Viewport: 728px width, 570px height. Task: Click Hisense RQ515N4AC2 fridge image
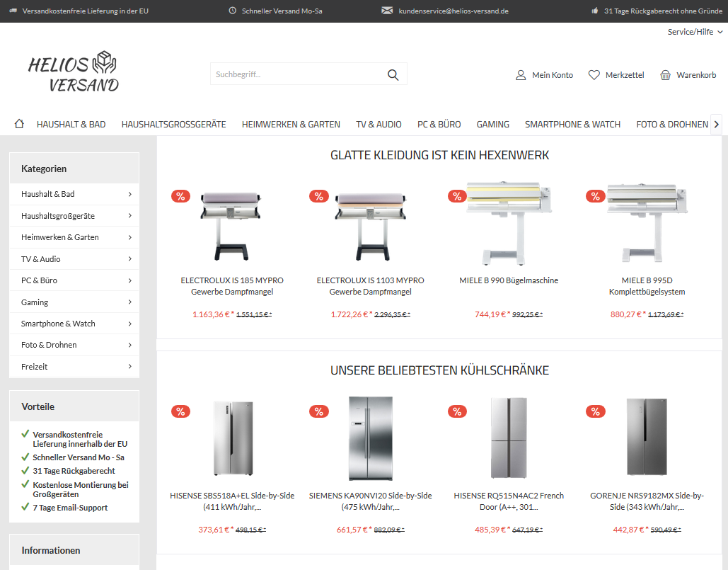tap(509, 438)
